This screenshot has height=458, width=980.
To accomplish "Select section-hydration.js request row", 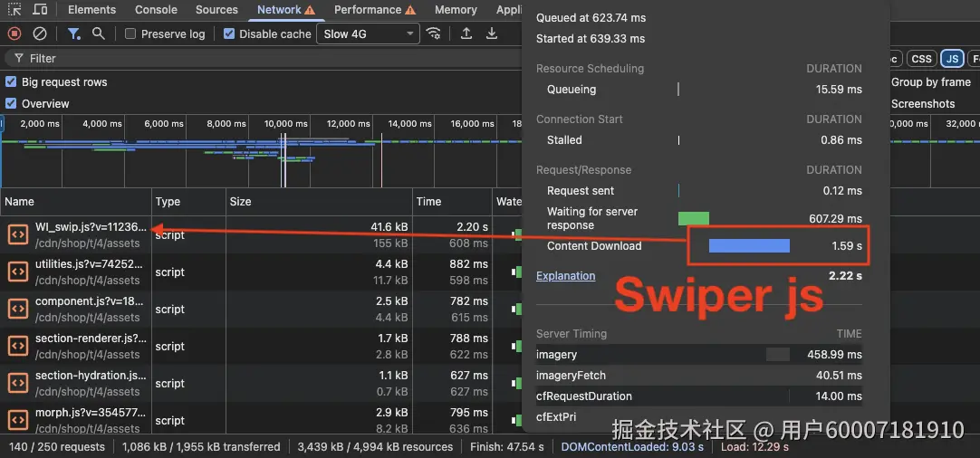I will pyautogui.click(x=261, y=383).
